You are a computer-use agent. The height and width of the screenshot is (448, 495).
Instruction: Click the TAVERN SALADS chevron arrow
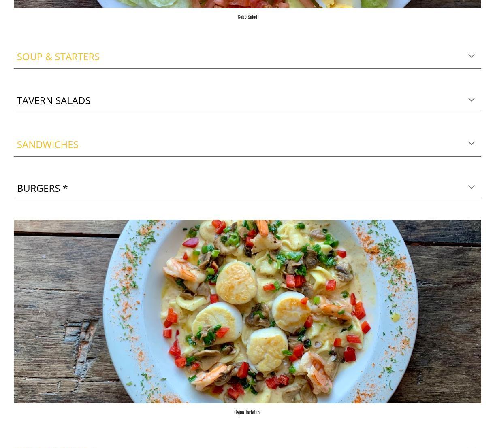[x=471, y=100]
